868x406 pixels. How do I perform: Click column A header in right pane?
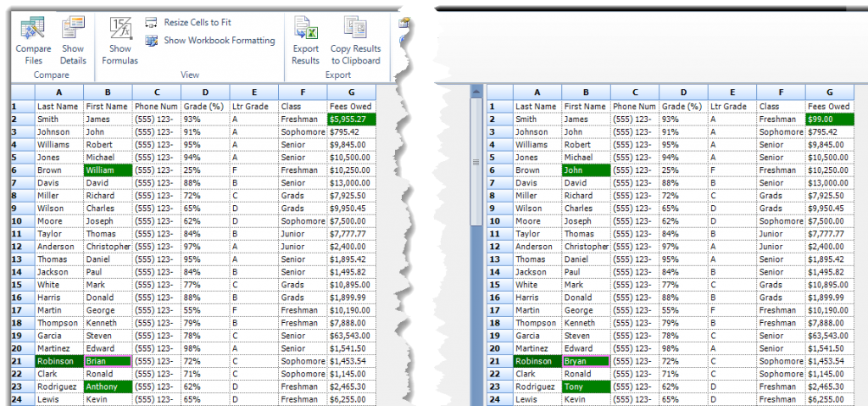(537, 92)
